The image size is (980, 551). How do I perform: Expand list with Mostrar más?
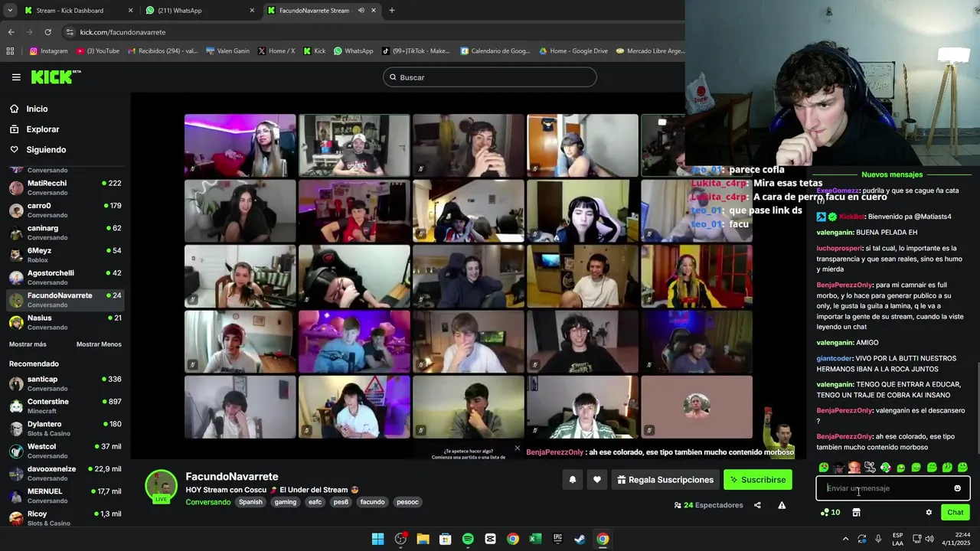click(x=28, y=344)
